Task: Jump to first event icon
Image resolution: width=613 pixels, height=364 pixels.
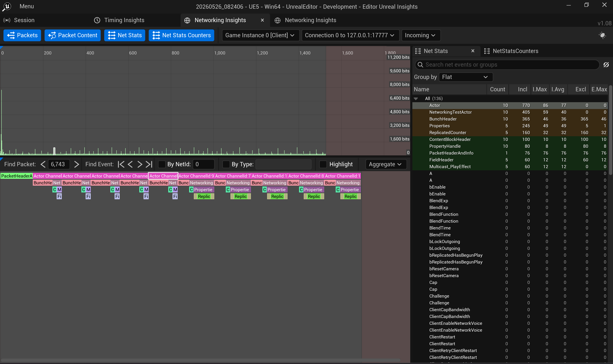Action: 121,164
